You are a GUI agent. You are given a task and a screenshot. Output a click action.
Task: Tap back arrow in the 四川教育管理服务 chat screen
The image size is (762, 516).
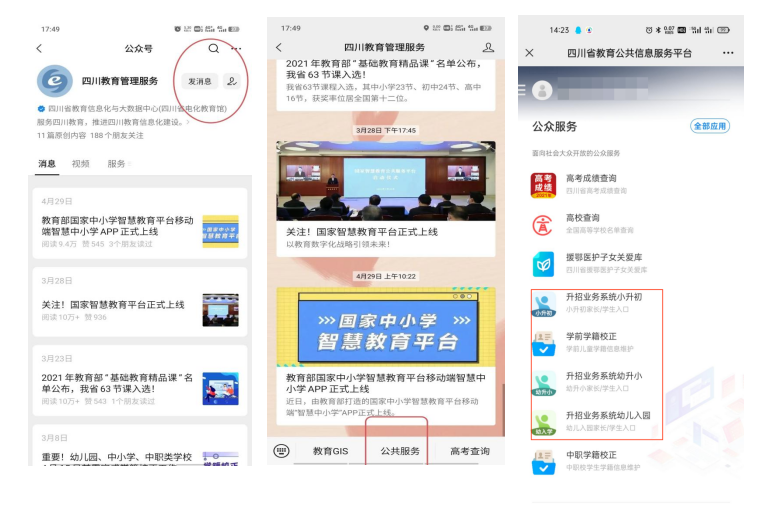pyautogui.click(x=278, y=47)
